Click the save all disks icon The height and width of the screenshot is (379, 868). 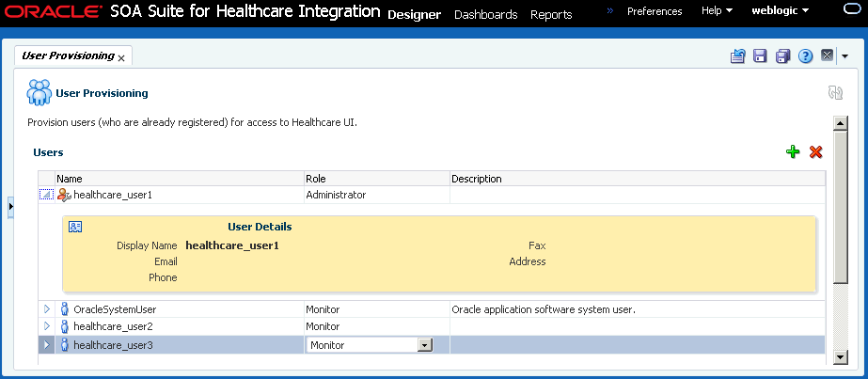(782, 55)
